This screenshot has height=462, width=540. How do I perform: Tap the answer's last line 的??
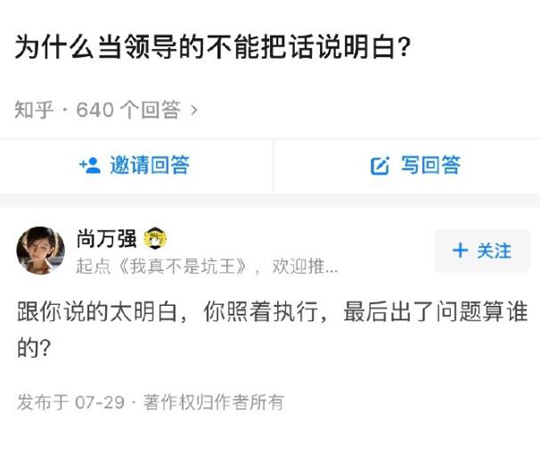(34, 348)
